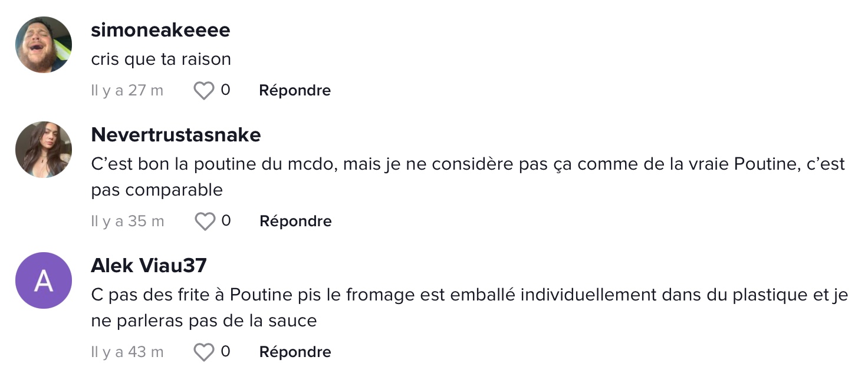The image size is (868, 370).
Task: Tap the heart icon on Alek Viau37's comment
Action: (x=204, y=352)
